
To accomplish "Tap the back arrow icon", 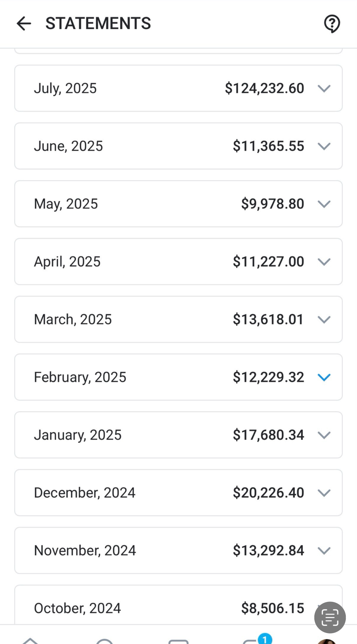I will 24,24.
